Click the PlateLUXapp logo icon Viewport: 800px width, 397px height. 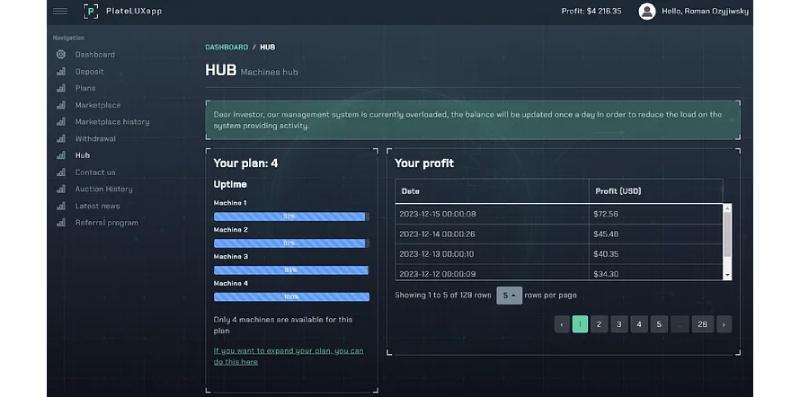click(91, 11)
